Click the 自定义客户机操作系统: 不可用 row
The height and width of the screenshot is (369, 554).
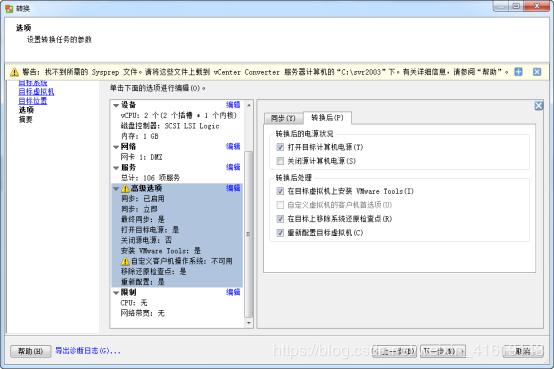(177, 261)
